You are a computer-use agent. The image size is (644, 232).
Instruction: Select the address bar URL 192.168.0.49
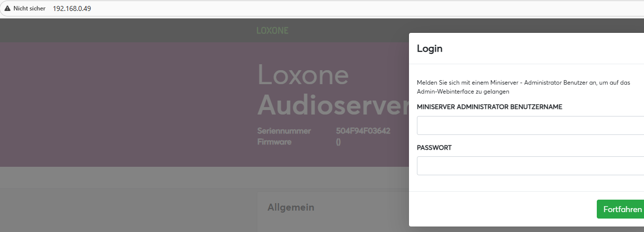tap(72, 8)
